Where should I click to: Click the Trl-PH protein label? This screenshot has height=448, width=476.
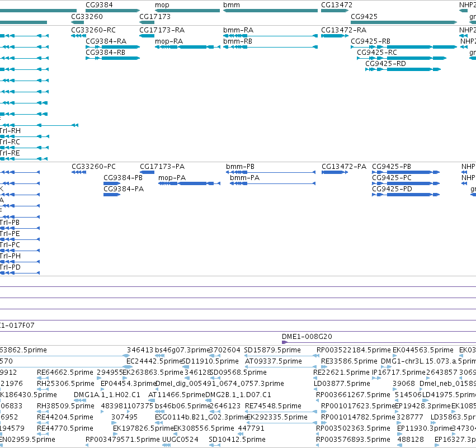coord(10,256)
